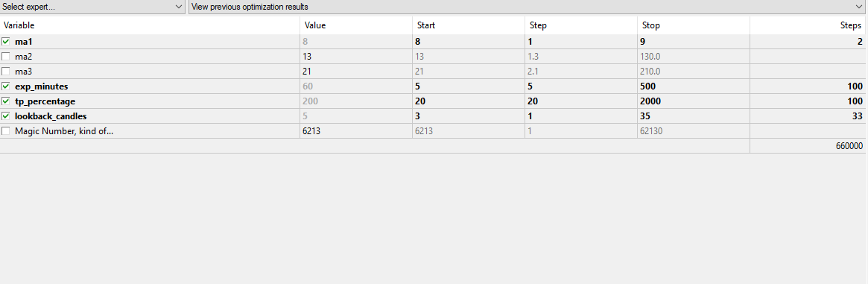Click the Select expert dropdown arrow
This screenshot has height=284, width=868.
coord(178,7)
